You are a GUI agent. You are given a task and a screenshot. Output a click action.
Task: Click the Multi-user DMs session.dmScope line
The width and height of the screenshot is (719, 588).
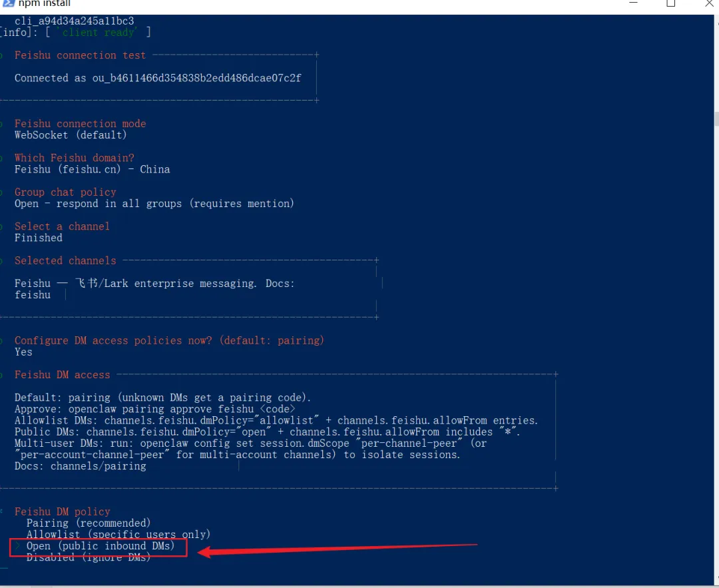(x=250, y=443)
